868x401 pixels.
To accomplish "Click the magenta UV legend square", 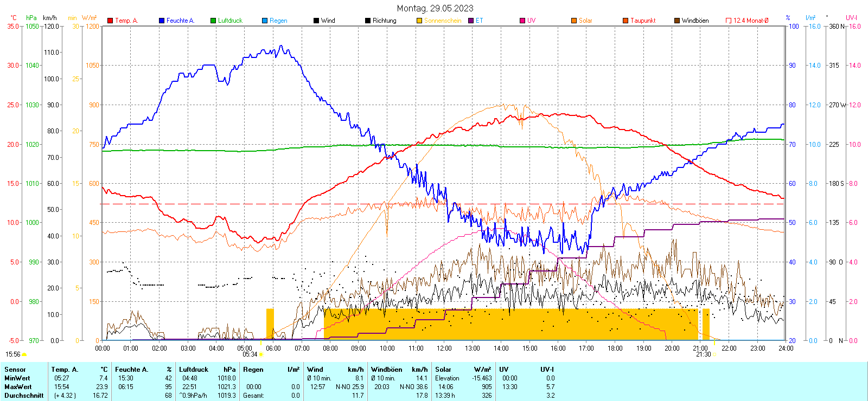I will [522, 21].
